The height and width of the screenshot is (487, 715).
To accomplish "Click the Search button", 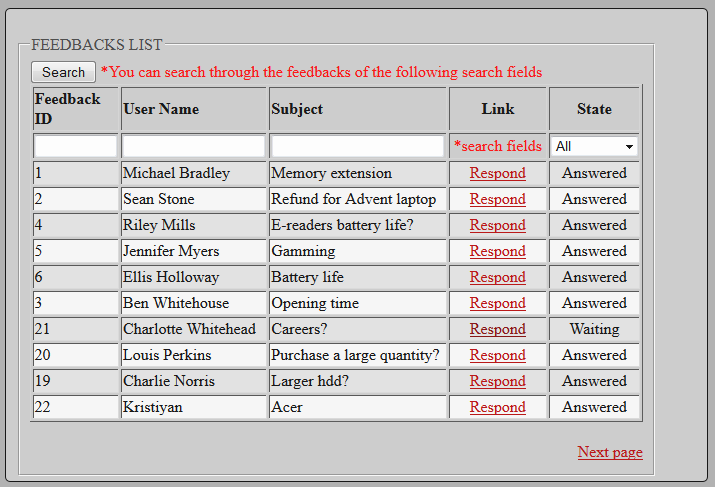I will (63, 72).
